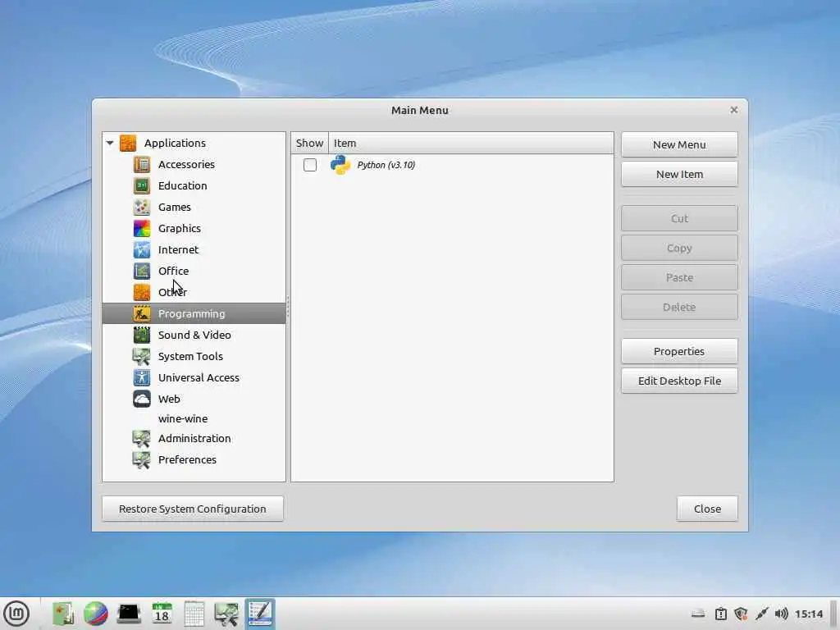840x630 pixels.
Task: Select the Python (v3.10) item text
Action: [386, 165]
